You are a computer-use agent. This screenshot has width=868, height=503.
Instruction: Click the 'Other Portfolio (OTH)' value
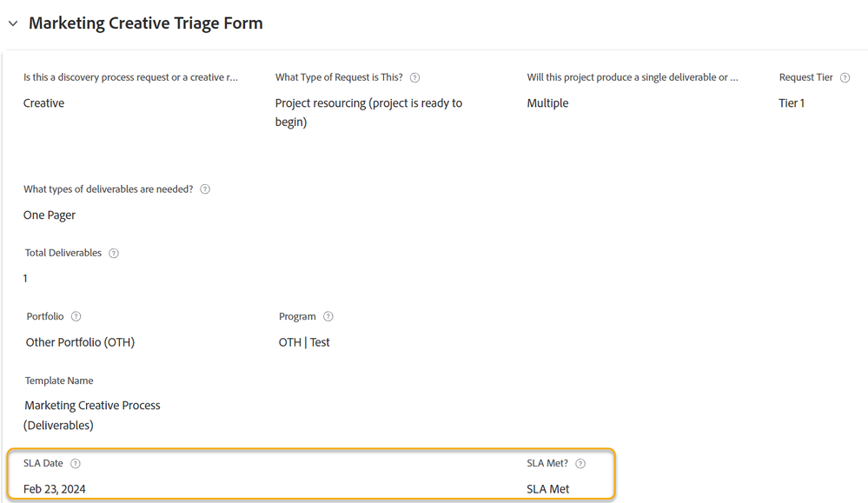click(80, 341)
